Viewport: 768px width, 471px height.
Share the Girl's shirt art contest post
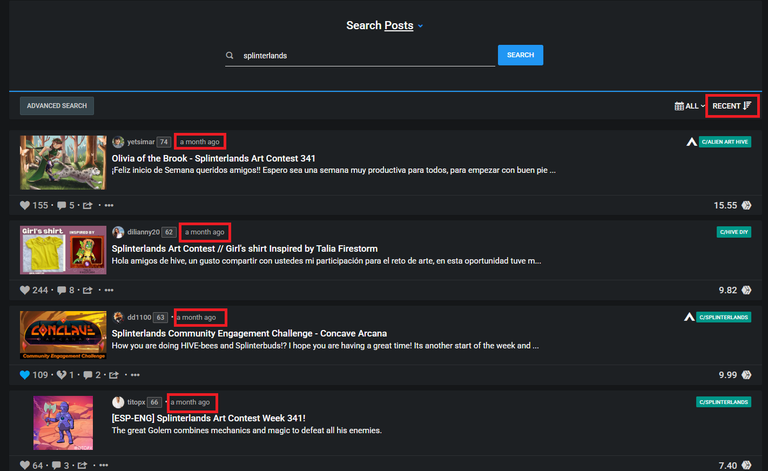[87, 290]
